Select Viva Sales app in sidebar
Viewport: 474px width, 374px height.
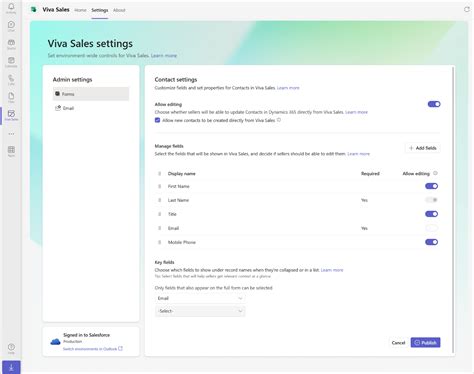(11, 115)
